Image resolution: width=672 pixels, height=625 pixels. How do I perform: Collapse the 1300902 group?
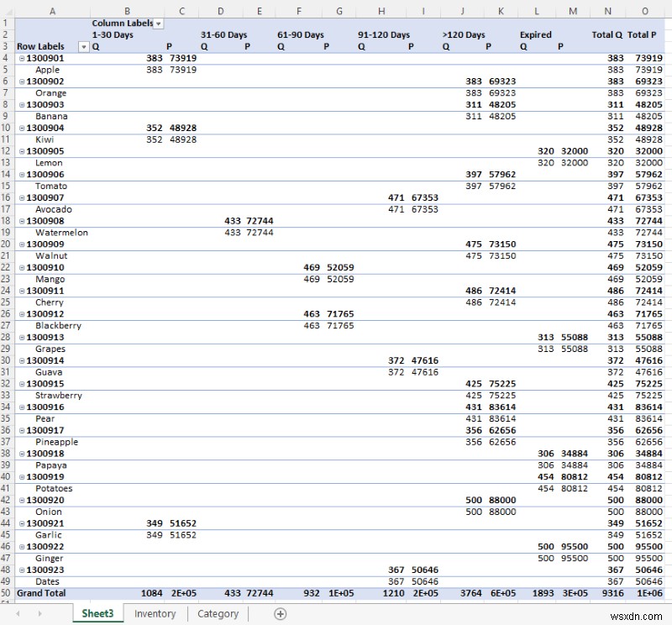[22, 81]
